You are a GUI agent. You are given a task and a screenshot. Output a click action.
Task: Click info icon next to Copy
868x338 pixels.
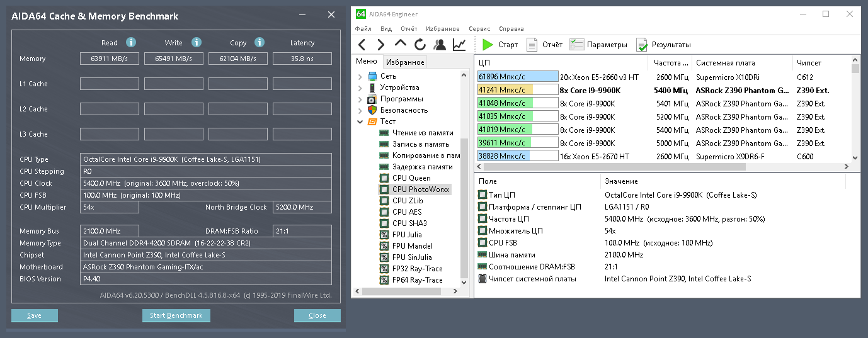tap(259, 42)
